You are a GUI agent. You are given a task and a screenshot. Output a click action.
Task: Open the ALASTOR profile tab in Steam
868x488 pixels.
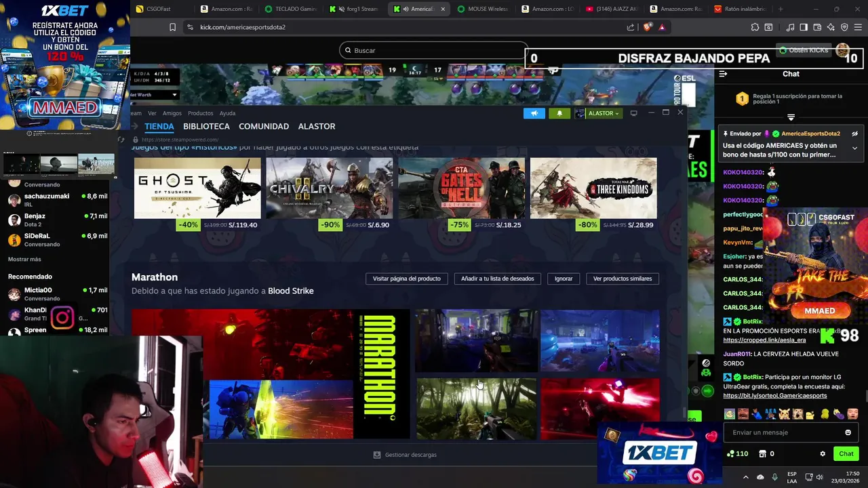[x=317, y=127]
